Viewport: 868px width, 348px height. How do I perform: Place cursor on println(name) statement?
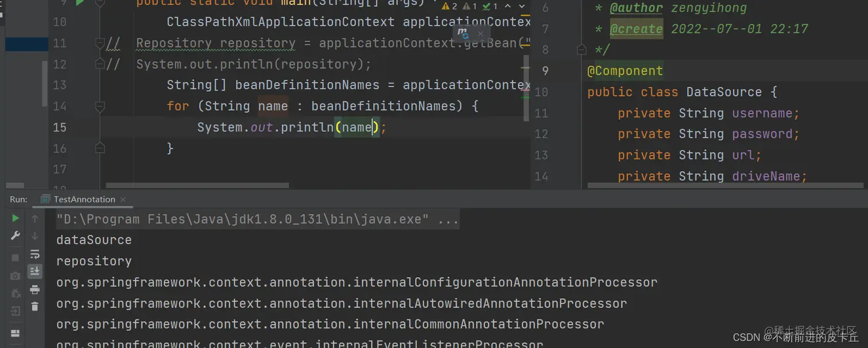tap(292, 127)
